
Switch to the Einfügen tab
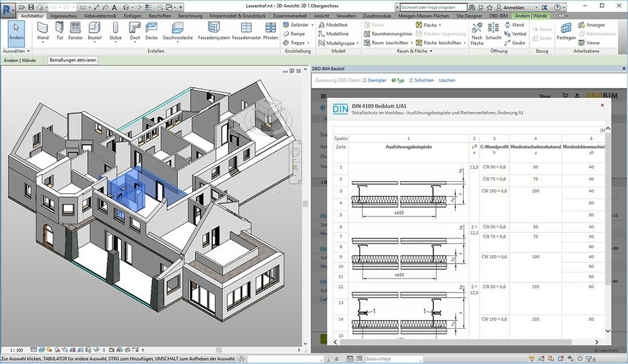click(x=132, y=16)
